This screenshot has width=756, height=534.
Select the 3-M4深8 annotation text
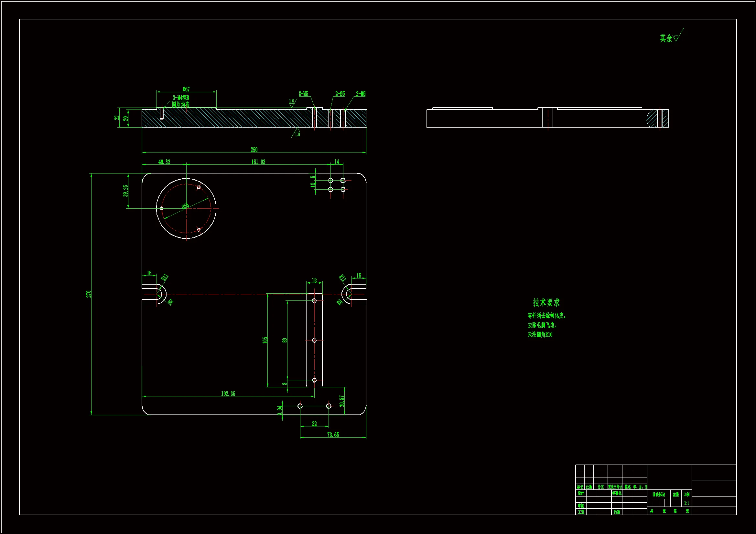coord(181,98)
